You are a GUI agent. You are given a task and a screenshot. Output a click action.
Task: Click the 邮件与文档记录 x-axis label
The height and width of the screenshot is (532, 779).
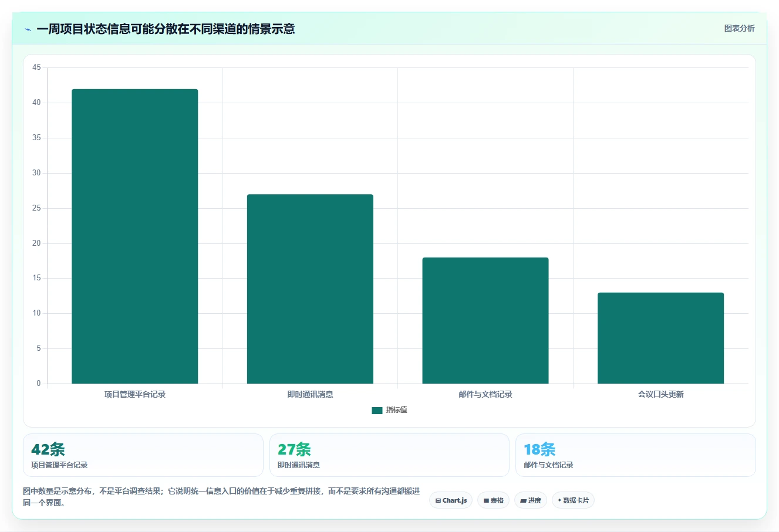tap(485, 394)
